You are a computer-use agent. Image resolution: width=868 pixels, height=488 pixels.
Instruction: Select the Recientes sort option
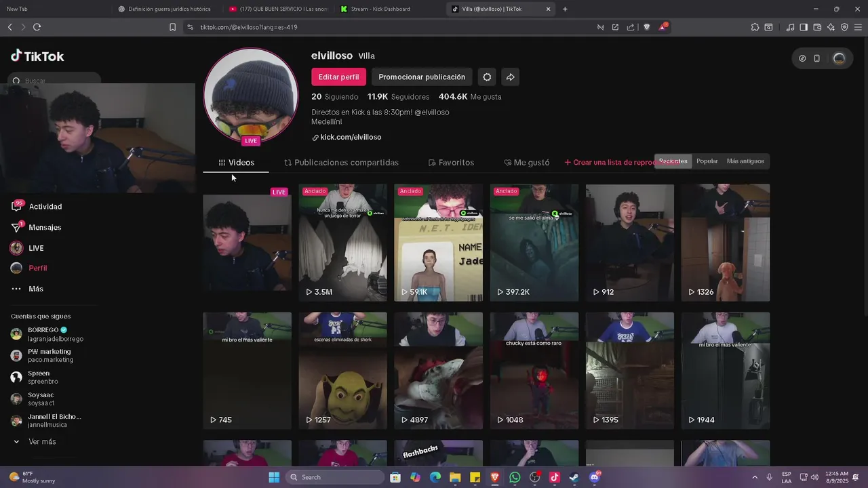[673, 161]
